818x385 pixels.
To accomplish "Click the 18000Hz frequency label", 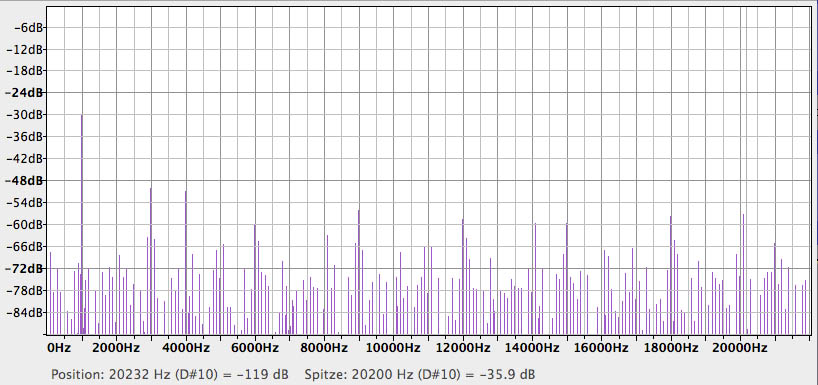I will [670, 347].
